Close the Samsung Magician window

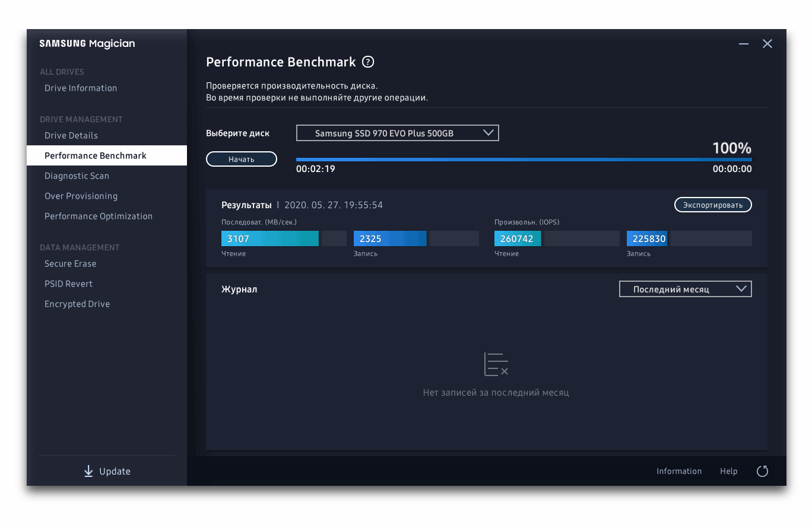(767, 44)
